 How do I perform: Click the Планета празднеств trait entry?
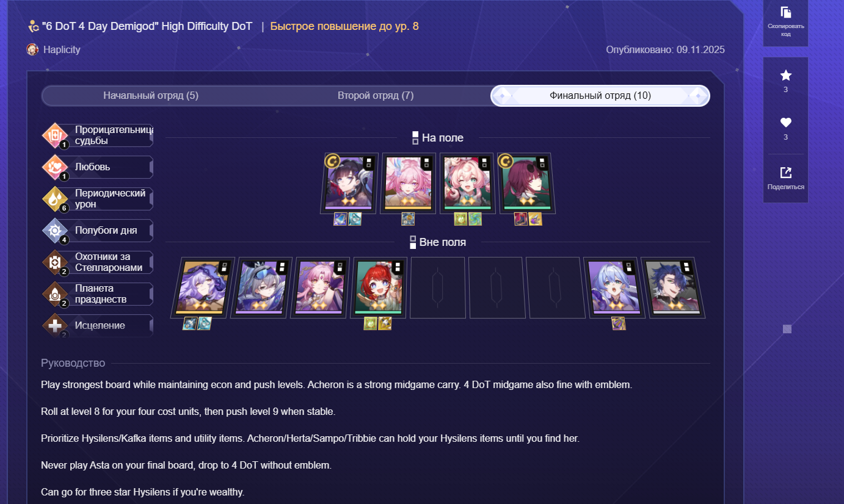(97, 294)
